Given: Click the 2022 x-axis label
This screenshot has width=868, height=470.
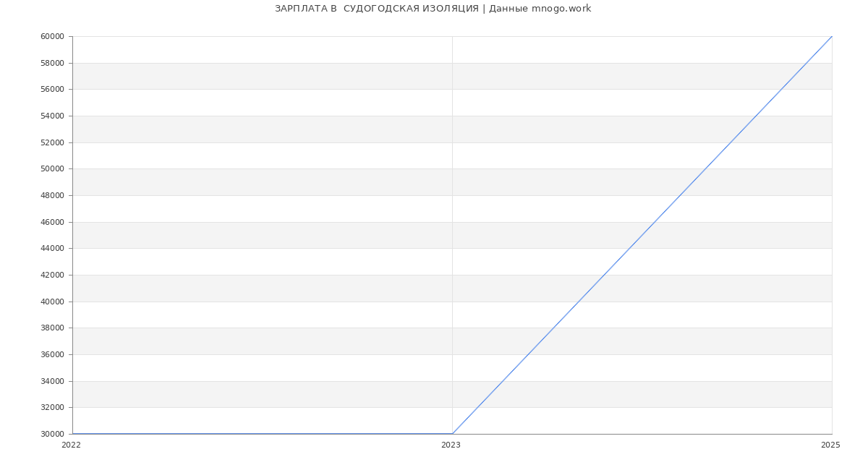Looking at the screenshot, I should pos(71,445).
